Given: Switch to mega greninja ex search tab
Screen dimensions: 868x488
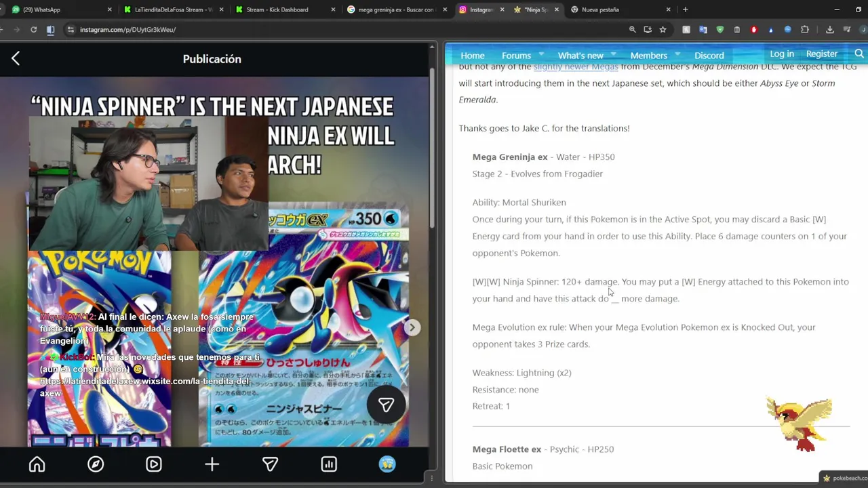Looking at the screenshot, I should (397, 9).
